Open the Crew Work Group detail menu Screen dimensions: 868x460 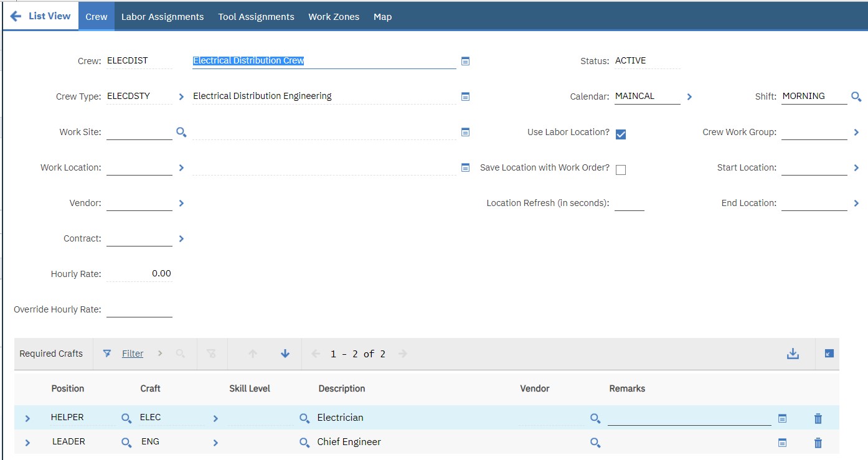click(856, 132)
